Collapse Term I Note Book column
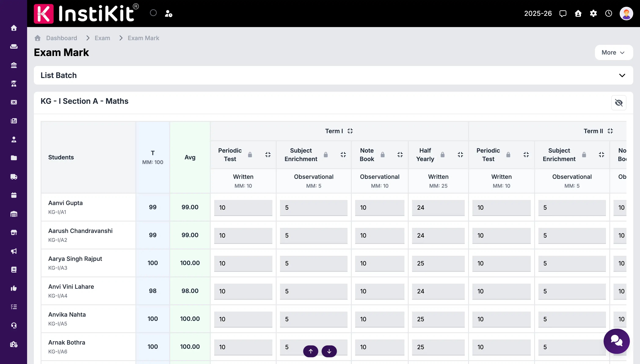 point(400,155)
